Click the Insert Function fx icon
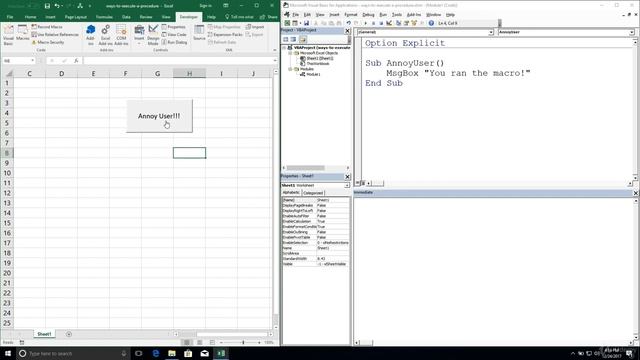The image size is (640, 360). click(x=76, y=61)
